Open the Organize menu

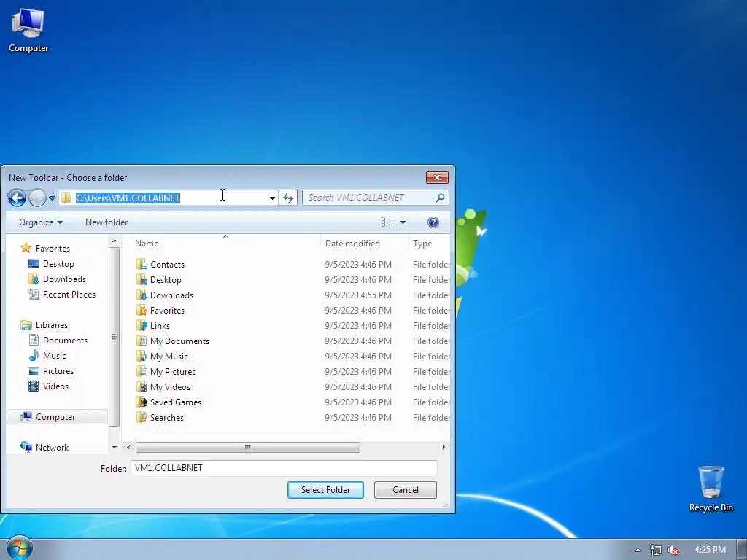pyautogui.click(x=41, y=222)
